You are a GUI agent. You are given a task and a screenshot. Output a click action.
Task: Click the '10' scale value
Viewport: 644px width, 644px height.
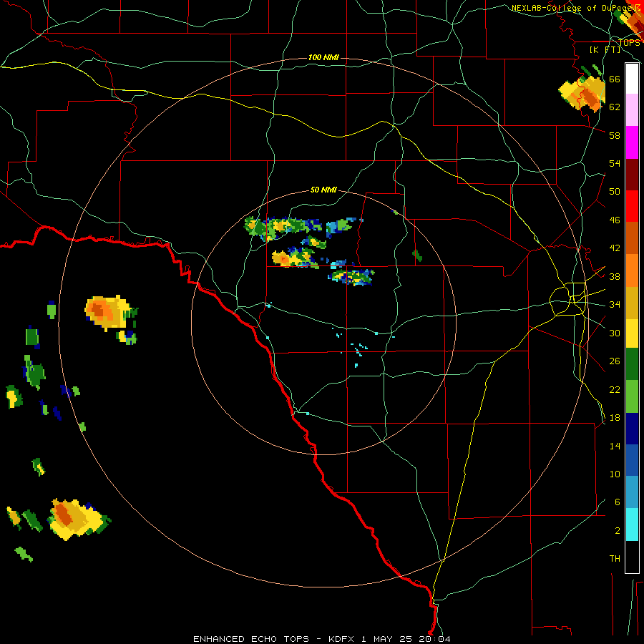[615, 474]
